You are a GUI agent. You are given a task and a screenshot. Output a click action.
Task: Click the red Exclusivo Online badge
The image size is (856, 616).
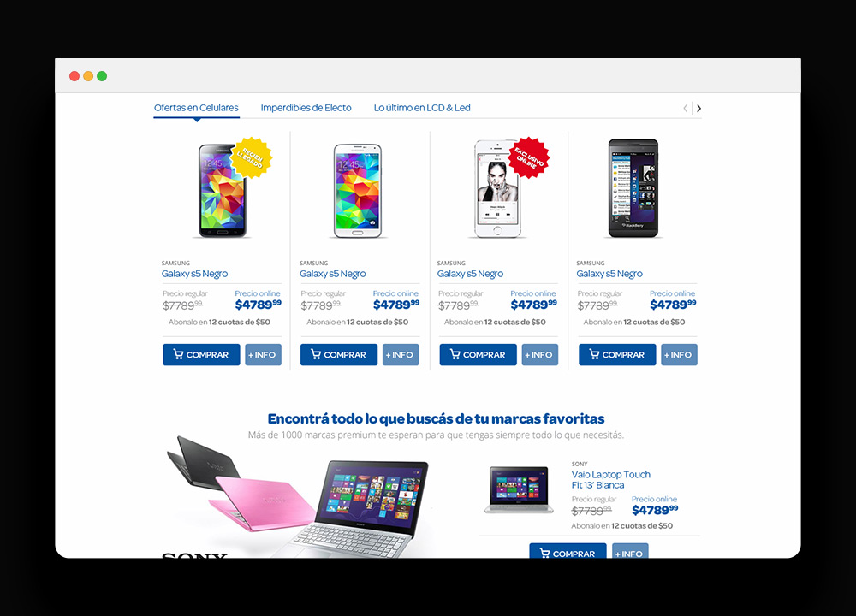tap(529, 157)
